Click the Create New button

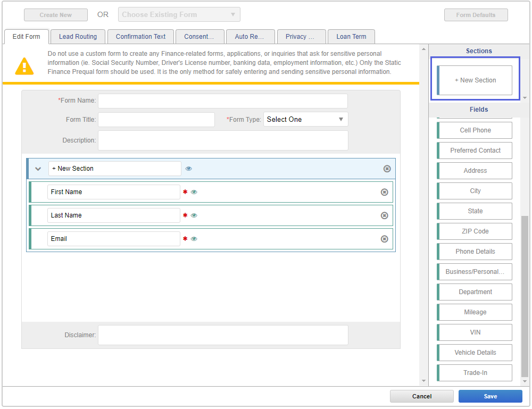[55, 14]
